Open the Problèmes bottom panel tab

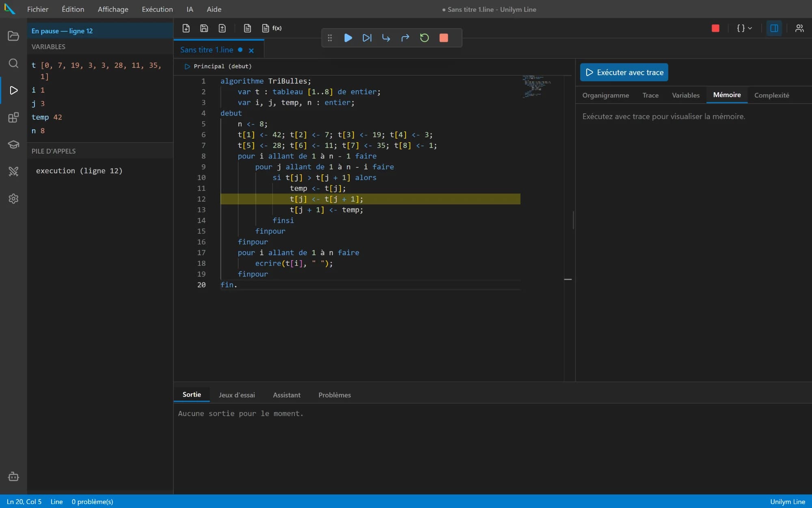point(335,395)
